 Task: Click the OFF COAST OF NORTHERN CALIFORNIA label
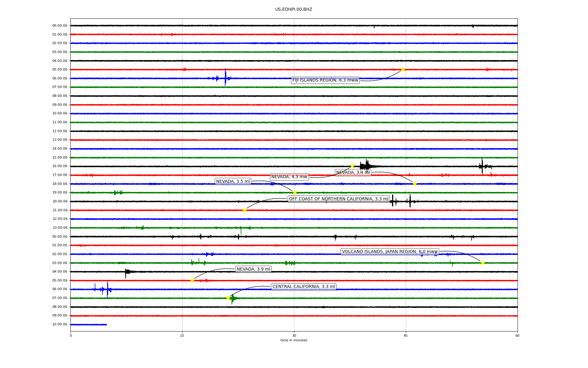click(338, 199)
